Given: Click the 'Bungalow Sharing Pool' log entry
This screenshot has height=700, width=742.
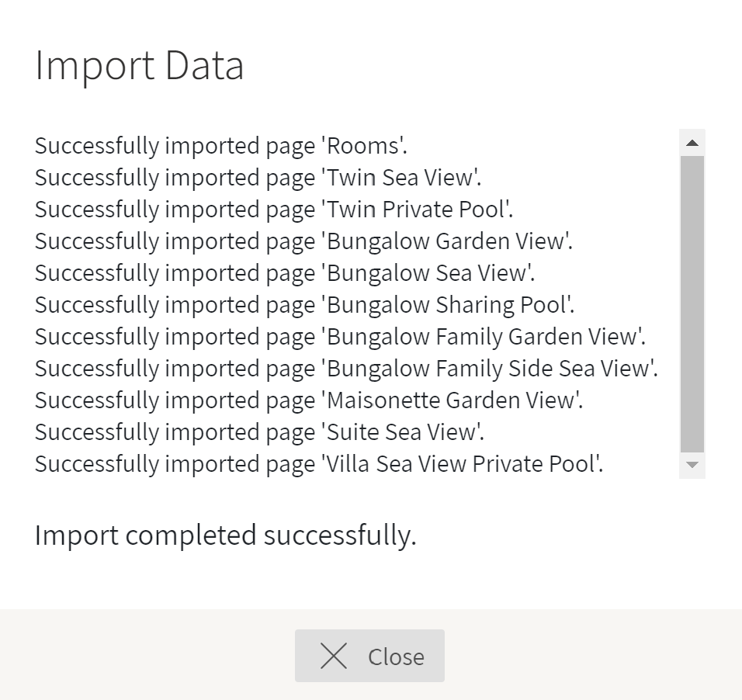Looking at the screenshot, I should click(x=305, y=305).
